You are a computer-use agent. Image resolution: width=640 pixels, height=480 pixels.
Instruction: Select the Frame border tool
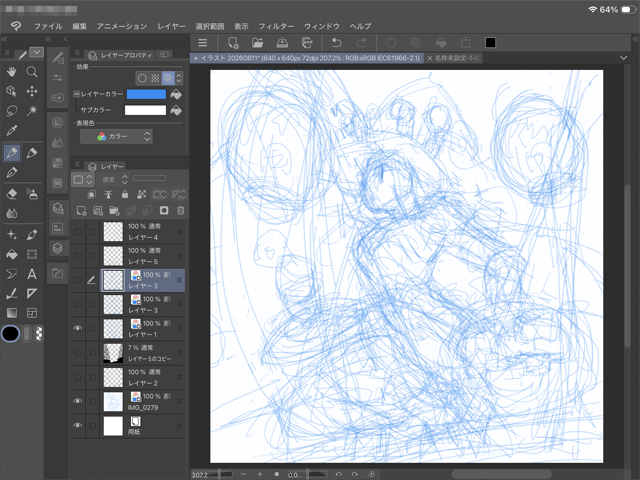click(x=32, y=313)
